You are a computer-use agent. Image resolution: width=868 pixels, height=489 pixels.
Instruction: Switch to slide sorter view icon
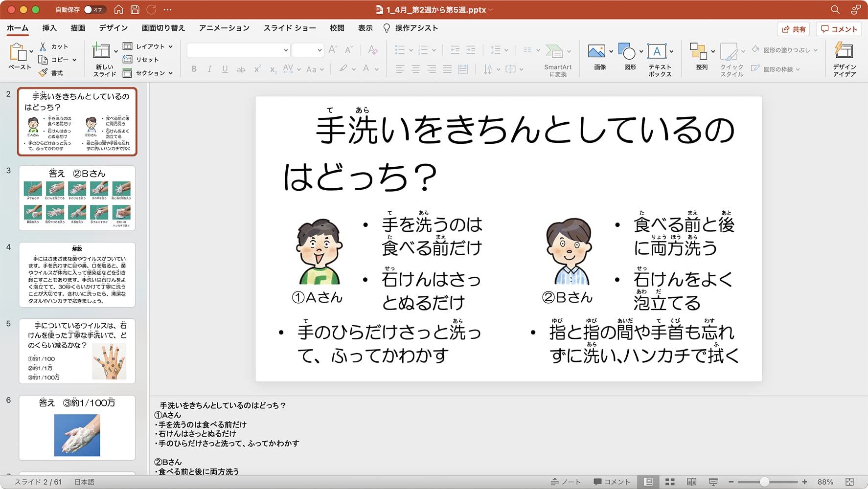(x=670, y=482)
